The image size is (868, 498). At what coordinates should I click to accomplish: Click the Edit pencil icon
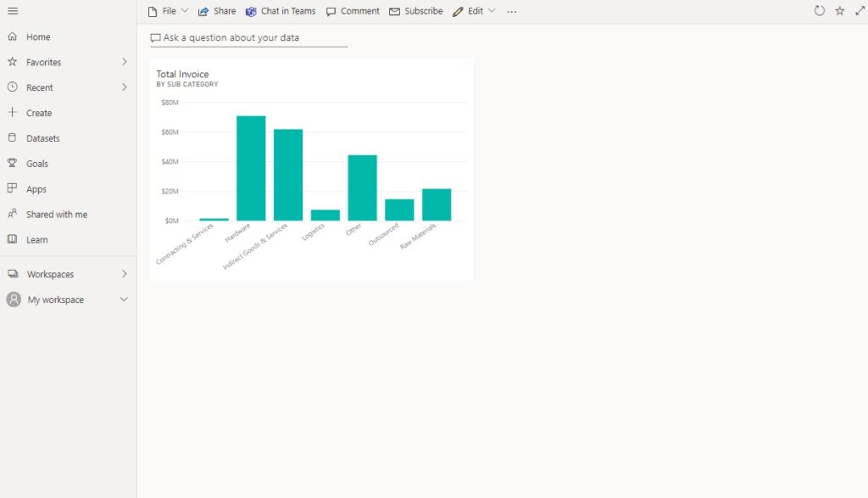457,12
